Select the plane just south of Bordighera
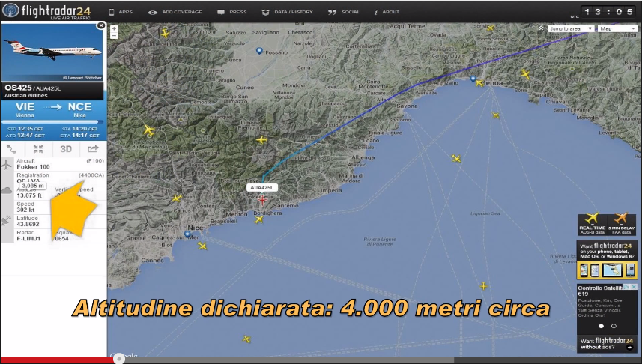This screenshot has width=642, height=364. tap(258, 220)
